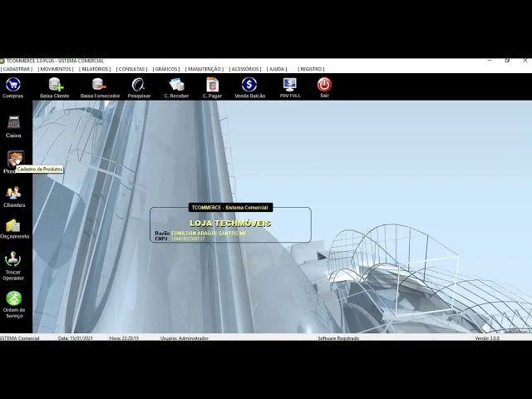This screenshot has width=532, height=399.
Task: Open C. Receber accounts icon
Action: pos(176,85)
